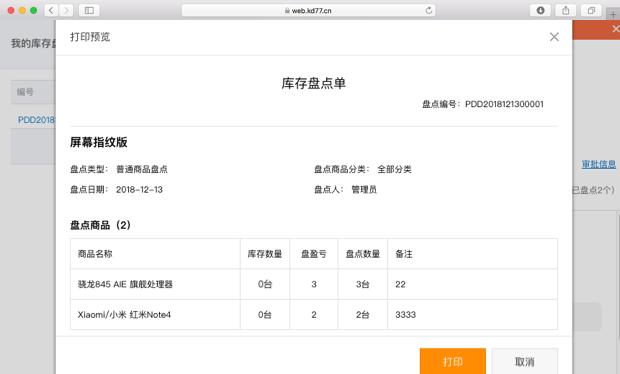Click the 盘点商品 (2) section heading

click(100, 225)
